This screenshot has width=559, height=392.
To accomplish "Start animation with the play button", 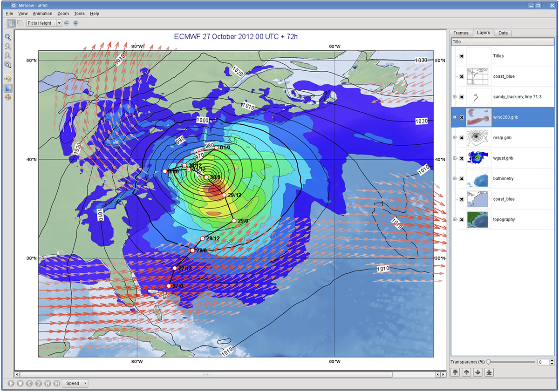I will (x=11, y=384).
